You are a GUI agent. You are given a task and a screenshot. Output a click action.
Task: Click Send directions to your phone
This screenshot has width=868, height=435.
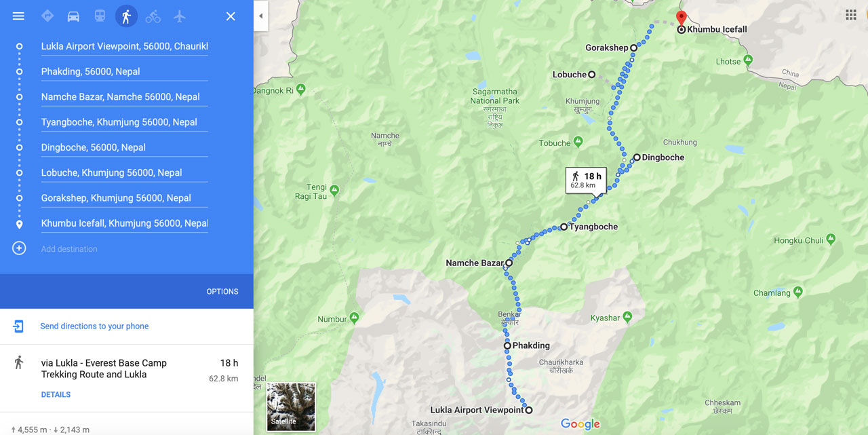tap(94, 326)
